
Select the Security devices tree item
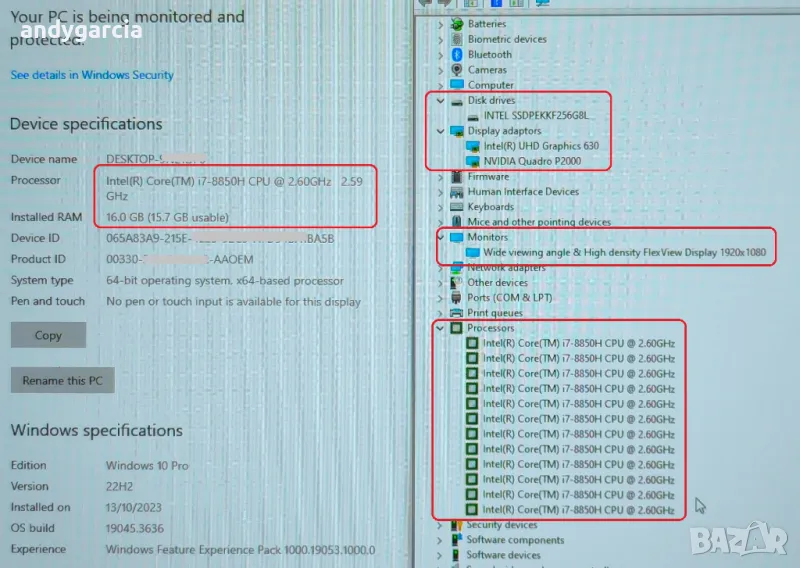pos(502,525)
